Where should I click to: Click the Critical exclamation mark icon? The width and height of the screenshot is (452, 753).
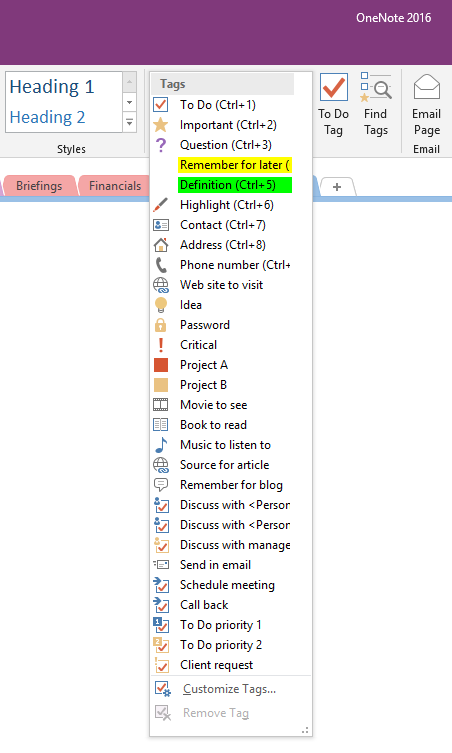tap(160, 345)
